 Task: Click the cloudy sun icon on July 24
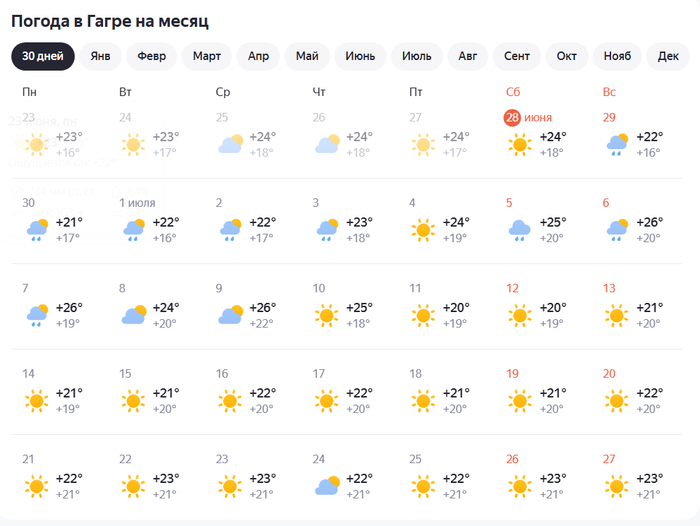(327, 486)
